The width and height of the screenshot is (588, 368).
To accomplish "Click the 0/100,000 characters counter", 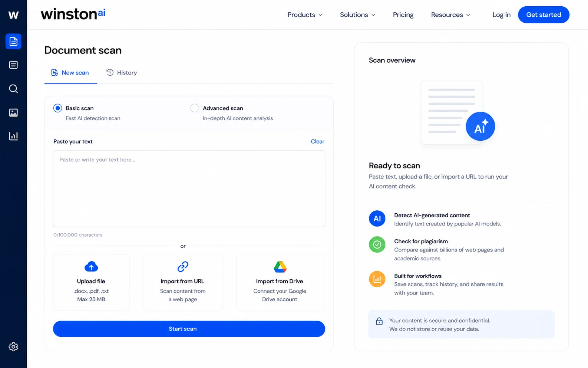I will click(x=78, y=235).
